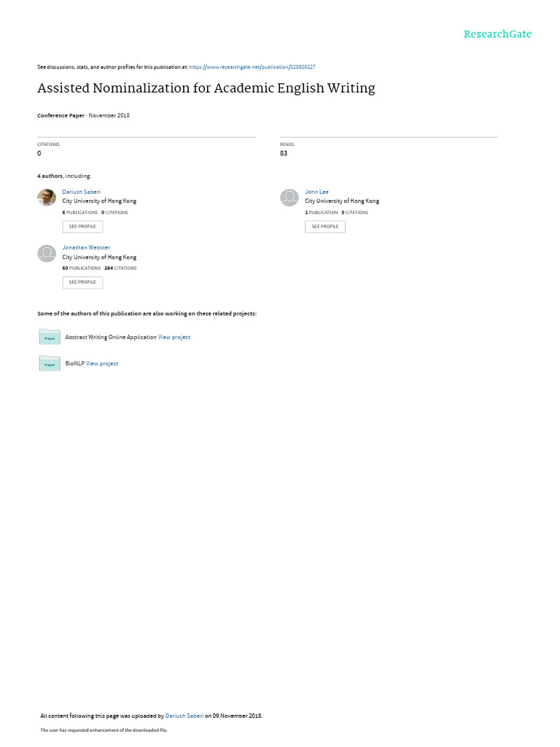
Task: Click the ResearchGate logo
Action: (497, 34)
